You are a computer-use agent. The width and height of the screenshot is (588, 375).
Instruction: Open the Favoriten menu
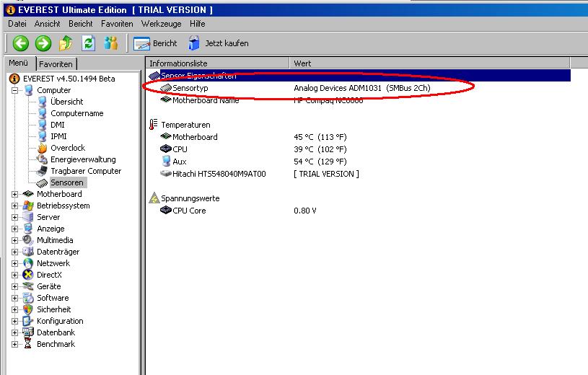point(117,24)
